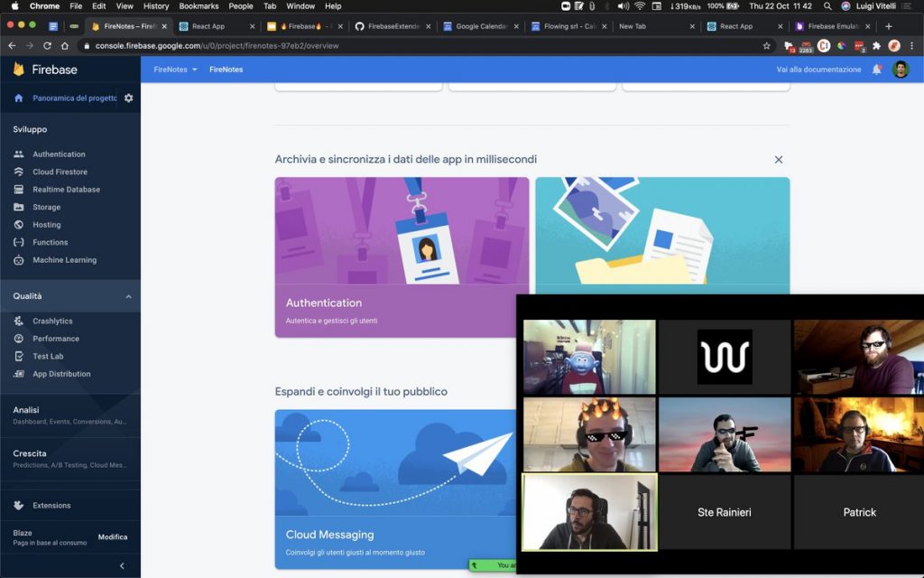Click Vai alla documentazione link
The width and height of the screenshot is (924, 578).
[x=818, y=70]
